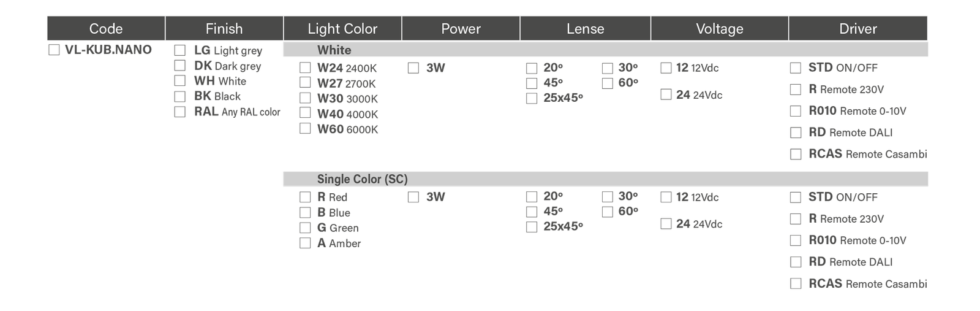The width and height of the screenshot is (980, 311).
Task: Check the VL-KUB.NANO code checkbox
Action: tap(54, 50)
